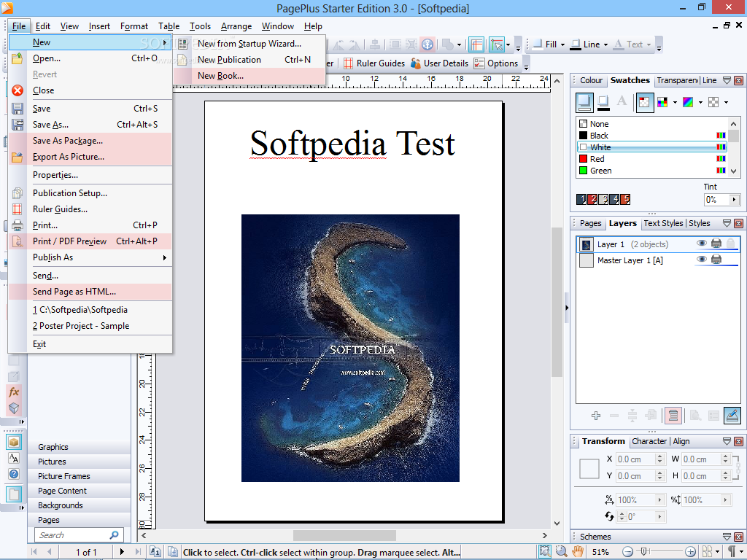Toggle Master Layer 1 printable icon
The height and width of the screenshot is (560, 747).
pos(716,260)
